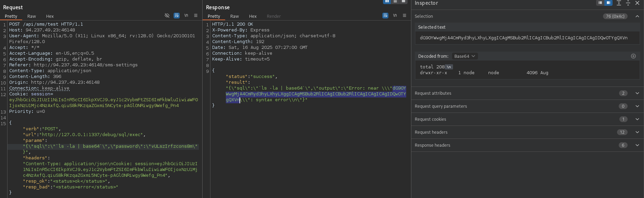Expand the Response headers section
Screen dimensions: 644x198
(637, 145)
